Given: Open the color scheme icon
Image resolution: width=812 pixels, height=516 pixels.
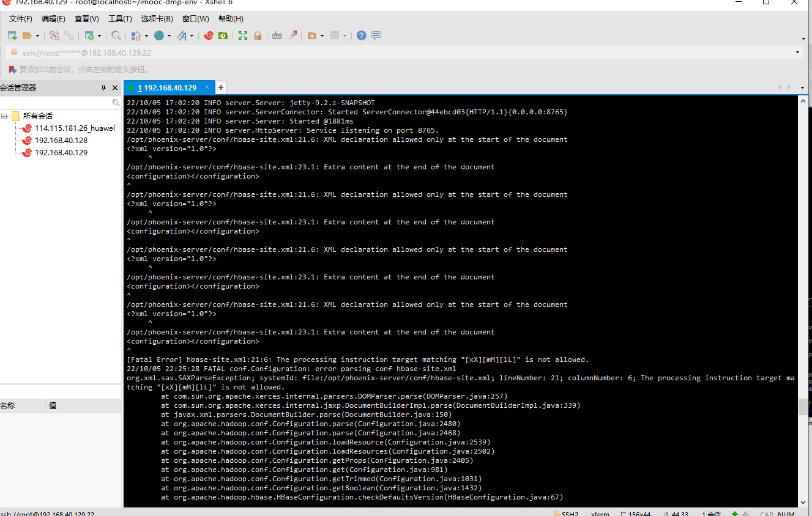Looking at the screenshot, I should pyautogui.click(x=135, y=35).
